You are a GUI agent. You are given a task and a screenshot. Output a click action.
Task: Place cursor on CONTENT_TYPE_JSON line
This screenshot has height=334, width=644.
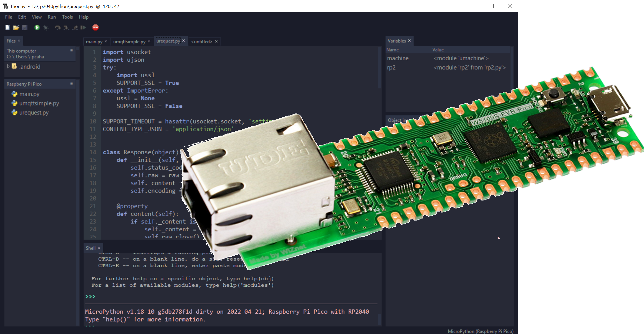168,129
